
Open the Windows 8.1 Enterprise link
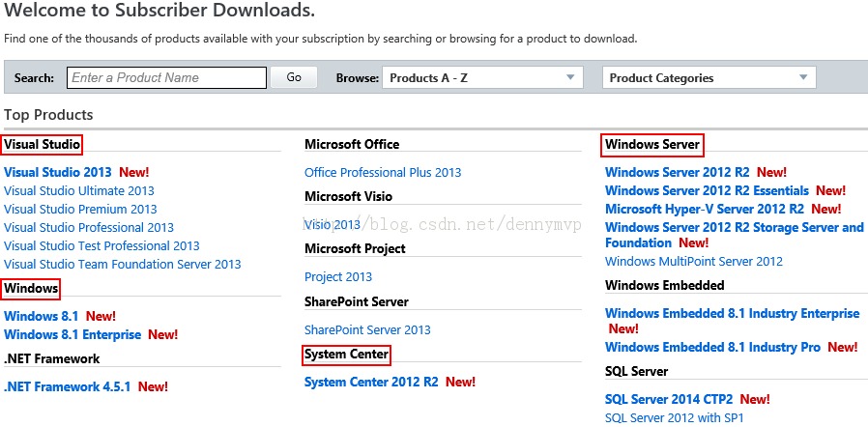pos(72,334)
